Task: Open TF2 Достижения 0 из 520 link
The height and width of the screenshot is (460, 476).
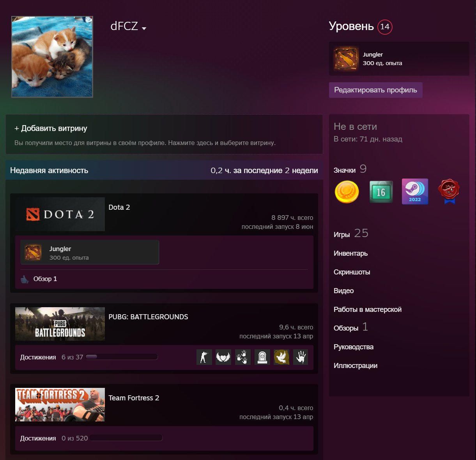Action: 54,438
